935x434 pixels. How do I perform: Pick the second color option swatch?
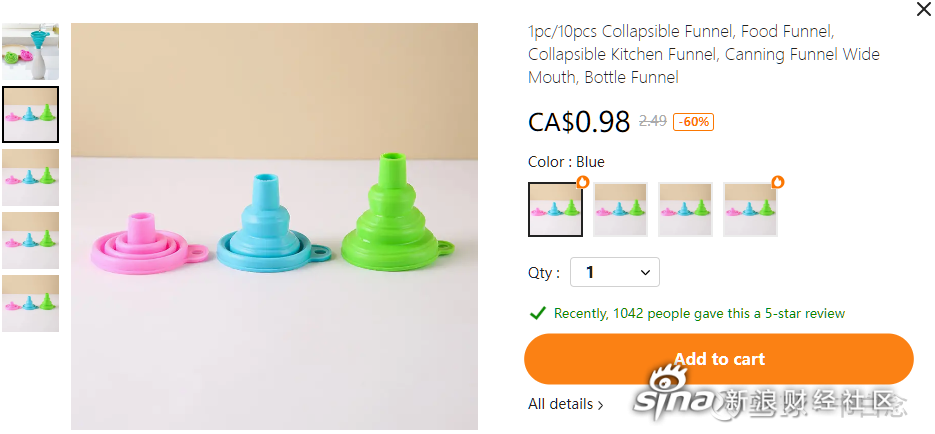coord(620,209)
